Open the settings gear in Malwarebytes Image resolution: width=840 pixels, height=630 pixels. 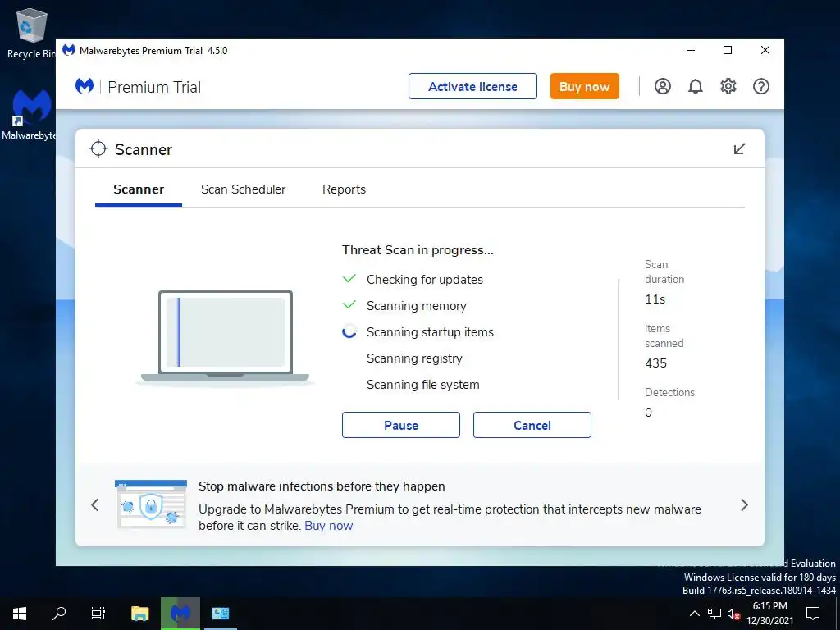tap(728, 86)
